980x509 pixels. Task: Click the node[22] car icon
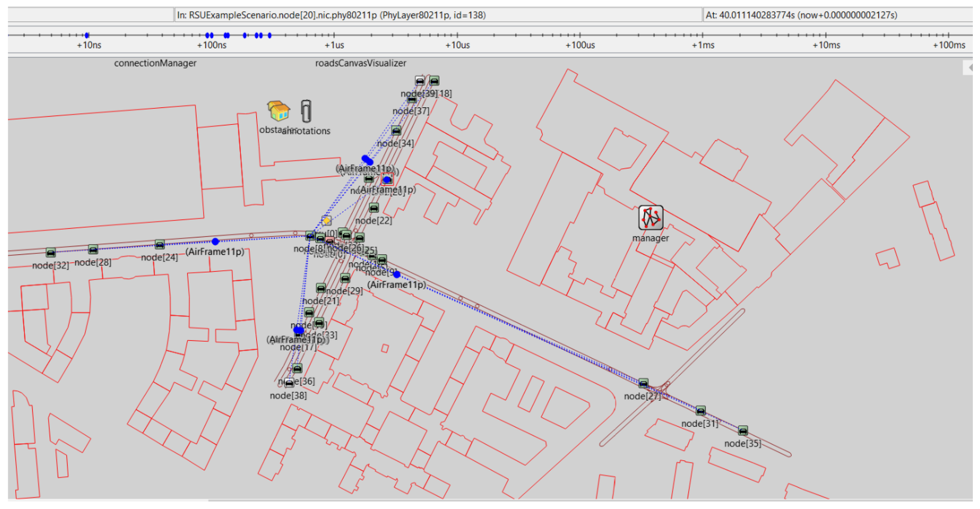coord(374,208)
